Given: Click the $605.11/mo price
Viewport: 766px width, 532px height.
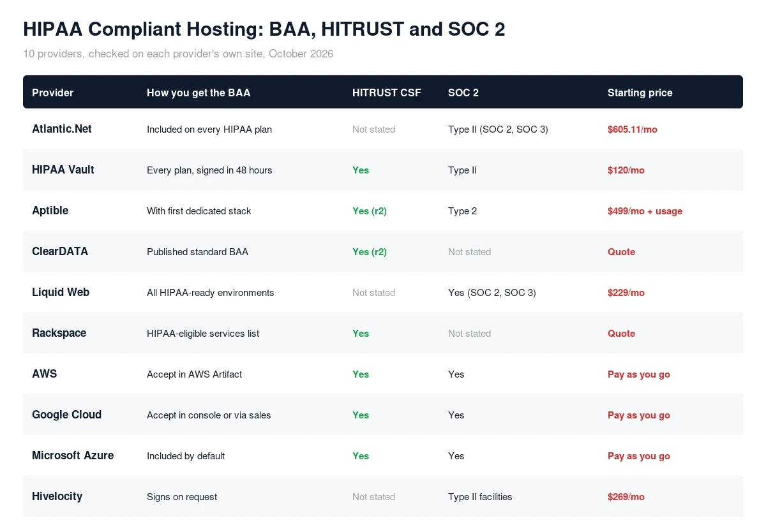Looking at the screenshot, I should (x=633, y=129).
